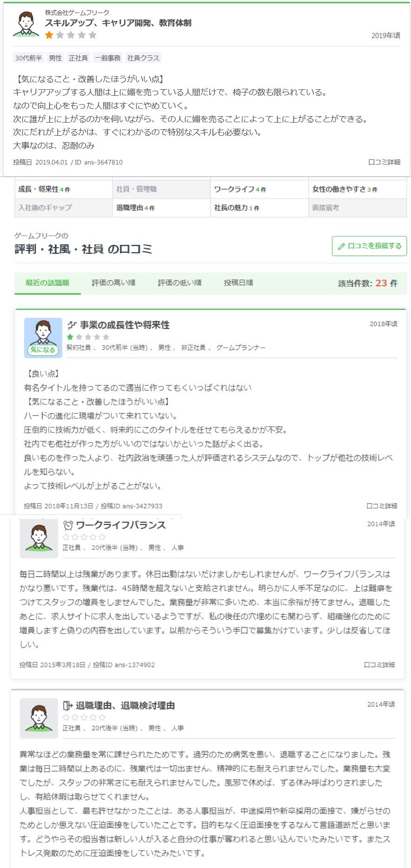Open 口コミ詳細 for review ans-3647810
The height and width of the screenshot is (868, 411).
(384, 162)
